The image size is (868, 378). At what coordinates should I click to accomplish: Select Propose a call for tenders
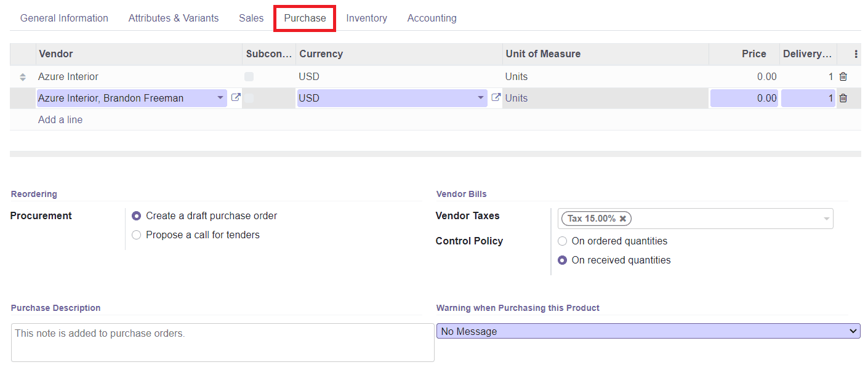click(x=136, y=235)
